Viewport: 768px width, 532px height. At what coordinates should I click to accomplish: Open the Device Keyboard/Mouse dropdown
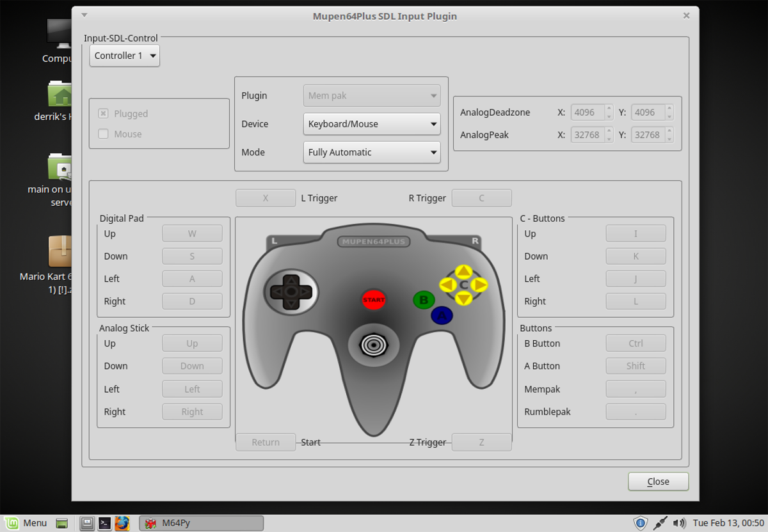tap(371, 124)
